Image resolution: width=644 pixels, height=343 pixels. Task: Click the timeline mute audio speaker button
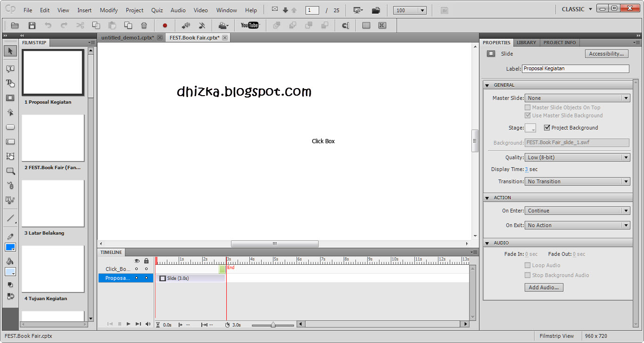[148, 324]
